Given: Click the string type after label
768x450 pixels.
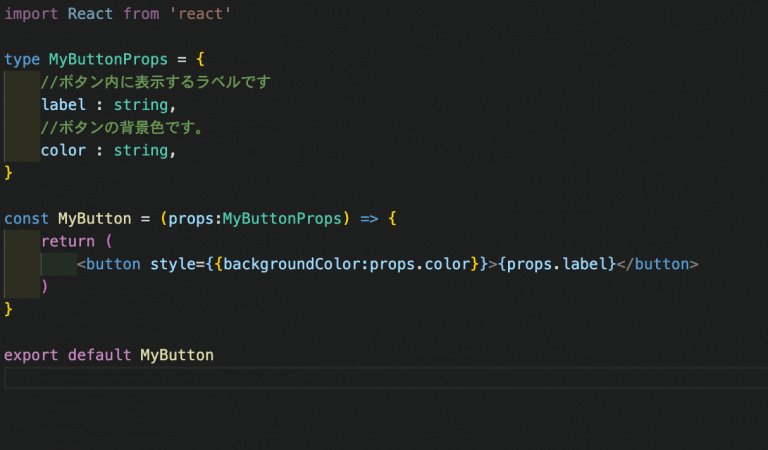Looking at the screenshot, I should (x=140, y=105).
